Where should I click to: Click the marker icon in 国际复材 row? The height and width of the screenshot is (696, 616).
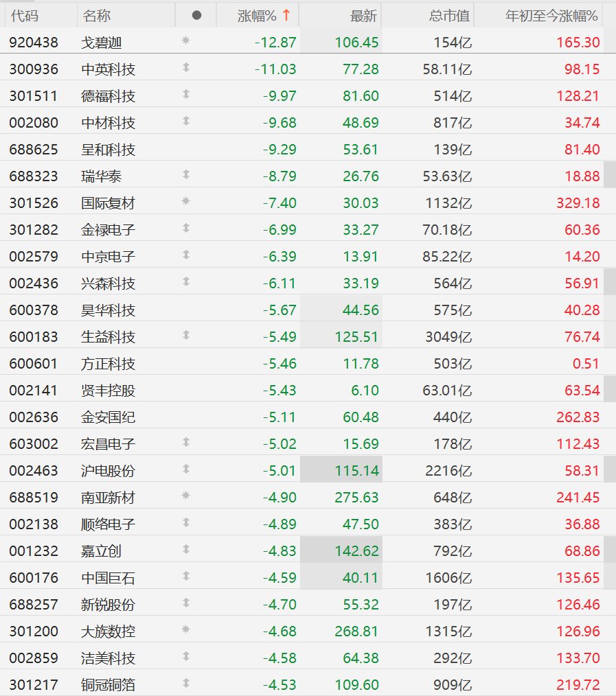coord(186,200)
